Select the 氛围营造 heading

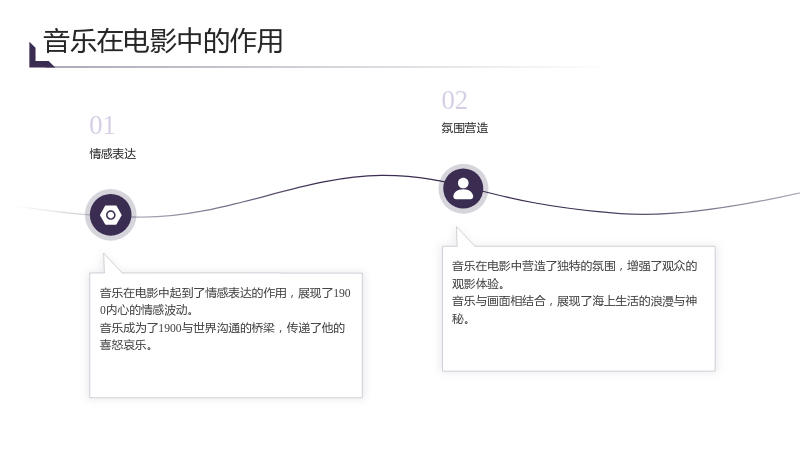(465, 128)
